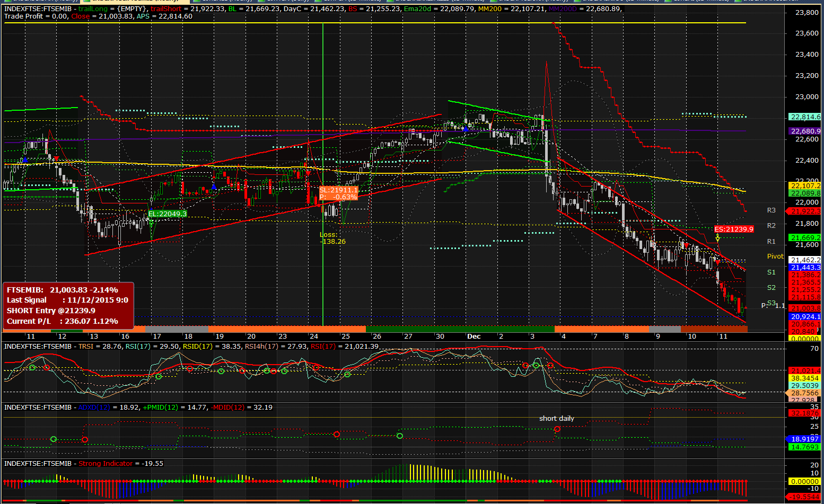Click the 20 date marker on the axis

[251, 337]
